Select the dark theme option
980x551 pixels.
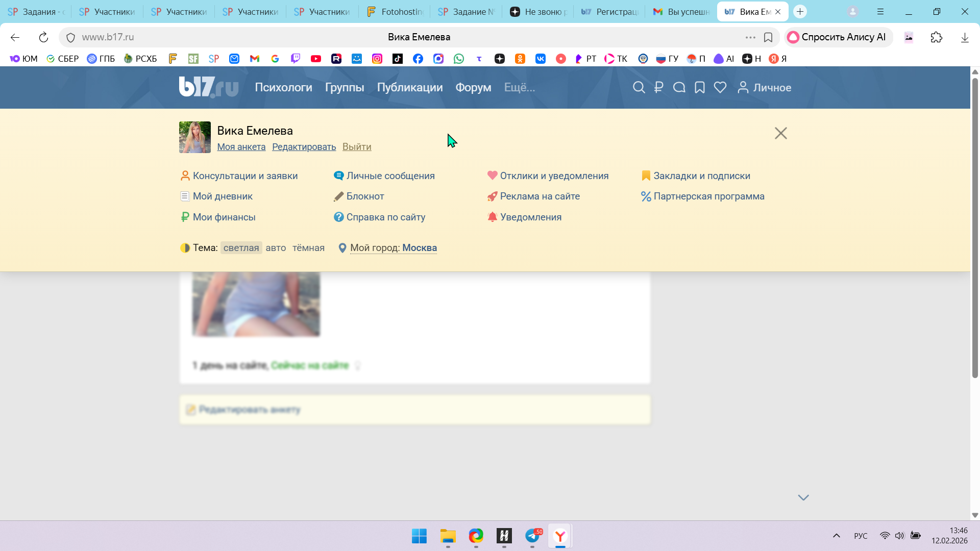tap(308, 248)
